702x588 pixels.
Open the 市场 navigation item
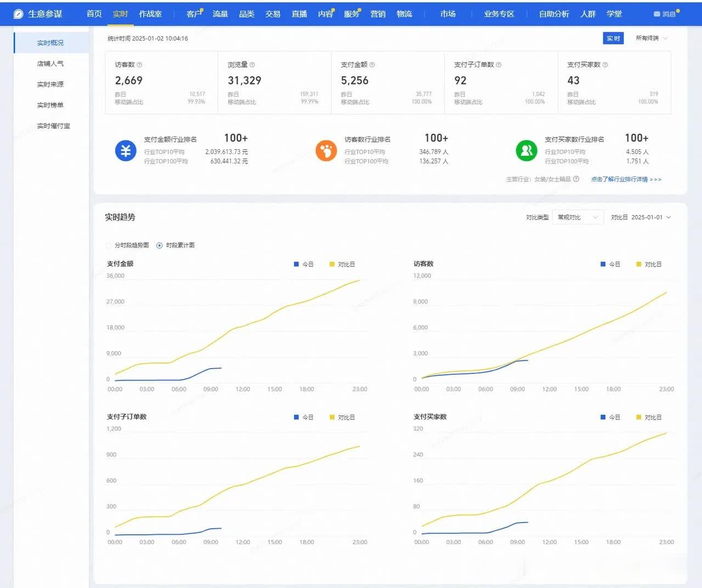point(448,14)
